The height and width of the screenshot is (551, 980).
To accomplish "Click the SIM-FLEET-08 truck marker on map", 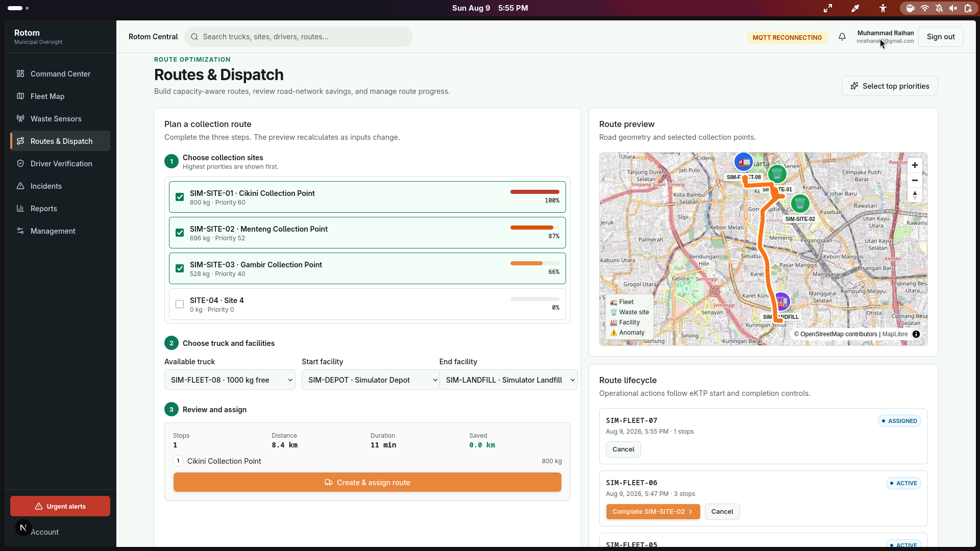I will click(x=744, y=162).
